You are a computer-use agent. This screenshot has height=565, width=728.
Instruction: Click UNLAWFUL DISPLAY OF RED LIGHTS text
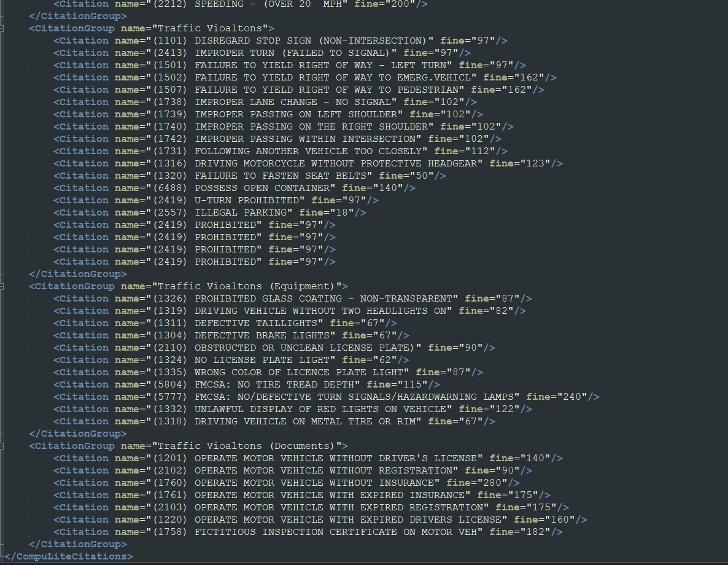click(323, 409)
